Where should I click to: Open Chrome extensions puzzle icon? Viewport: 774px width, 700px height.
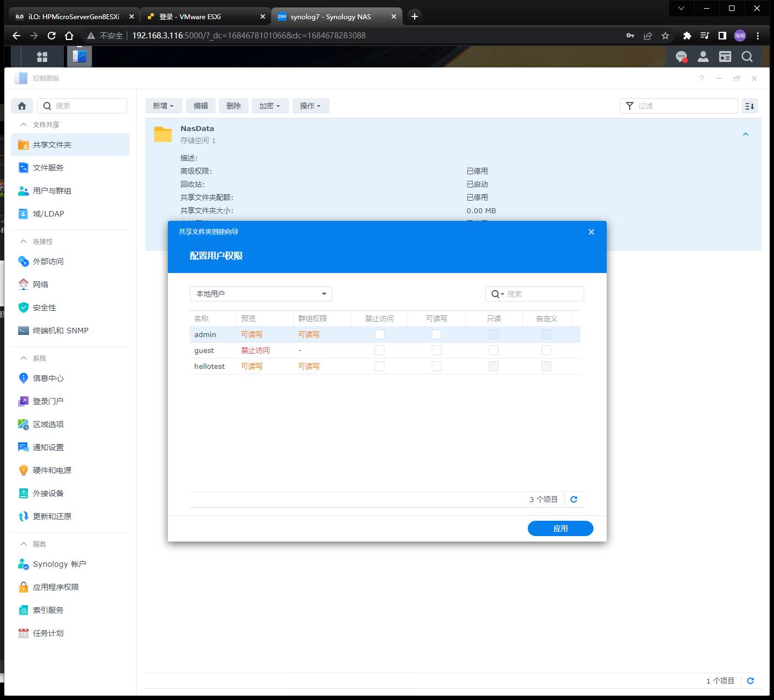pos(687,36)
